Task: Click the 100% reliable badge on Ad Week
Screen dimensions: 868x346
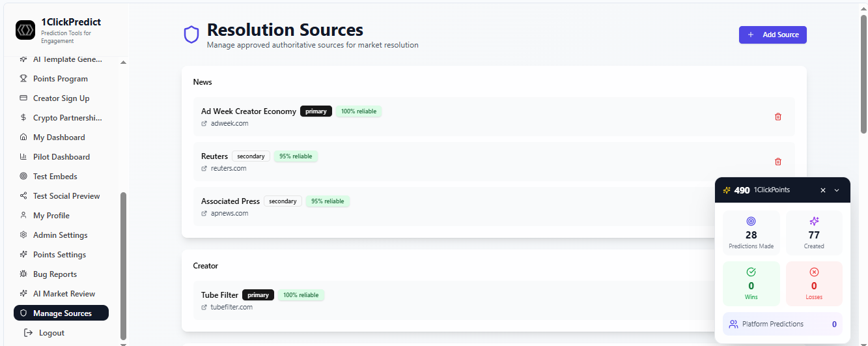Action: pyautogui.click(x=359, y=111)
